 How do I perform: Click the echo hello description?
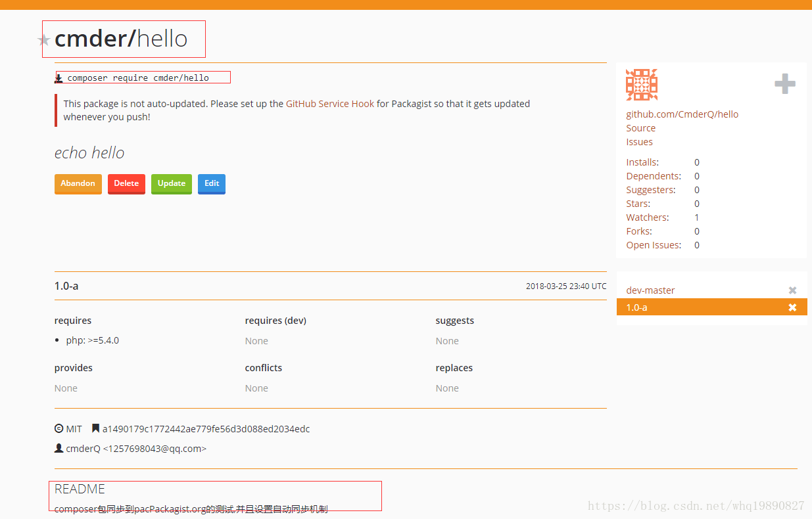tap(89, 153)
